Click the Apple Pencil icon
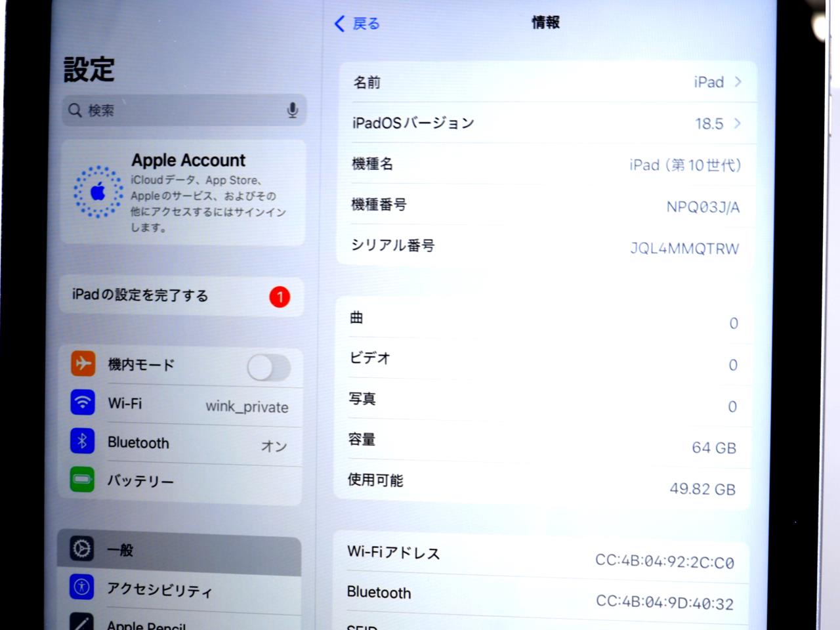Viewport: 840px width, 630px height. (x=81, y=622)
